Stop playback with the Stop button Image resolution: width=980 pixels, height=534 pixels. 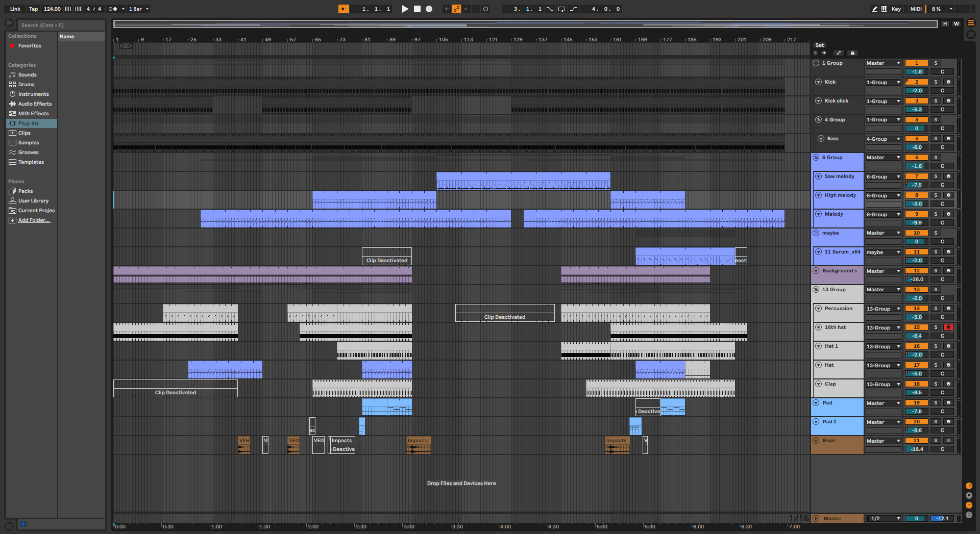coord(417,9)
